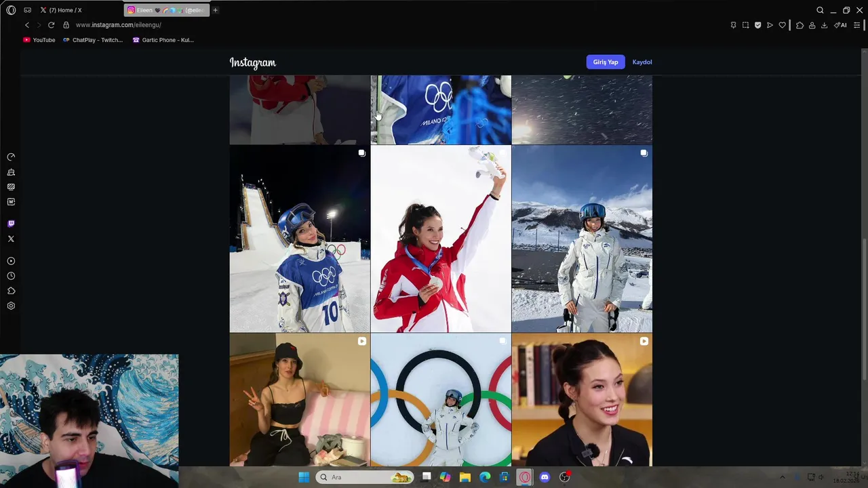Viewport: 868px width, 488px height.
Task: Go back with the back arrow
Action: (27, 25)
